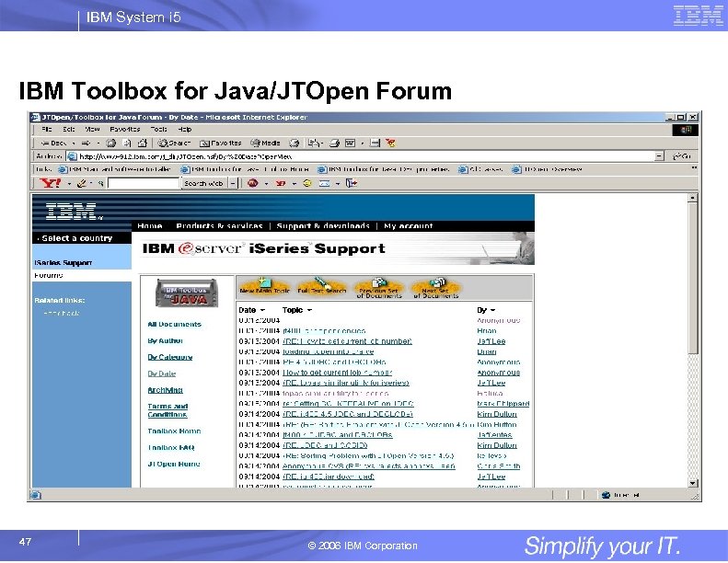Screen dimensions: 728x563
Task: Click the Home icon in the IE toolbar
Action: (143, 143)
